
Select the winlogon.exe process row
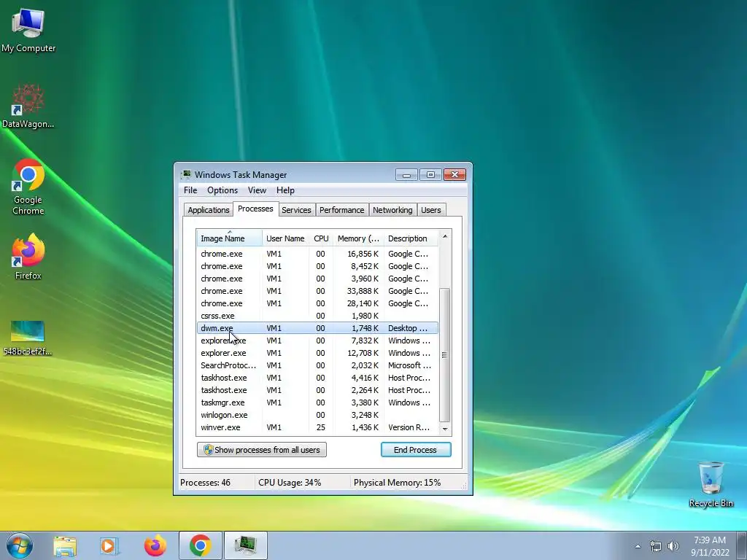[317, 415]
